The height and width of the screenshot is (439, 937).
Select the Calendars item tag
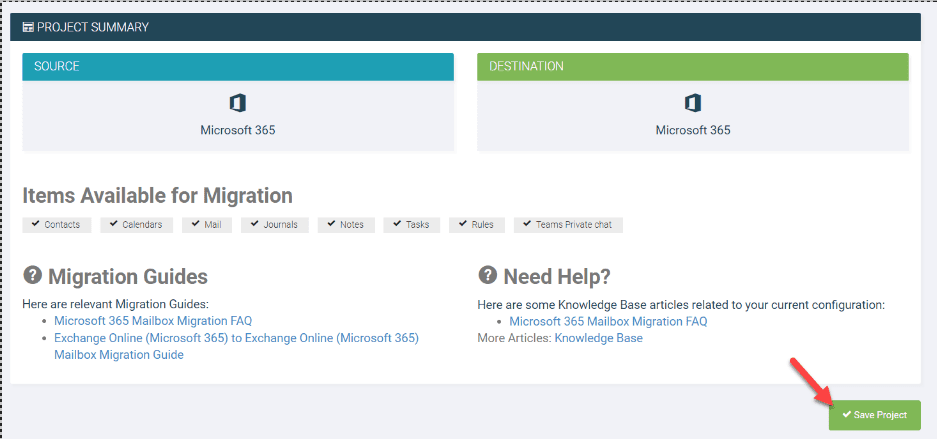[x=136, y=225]
